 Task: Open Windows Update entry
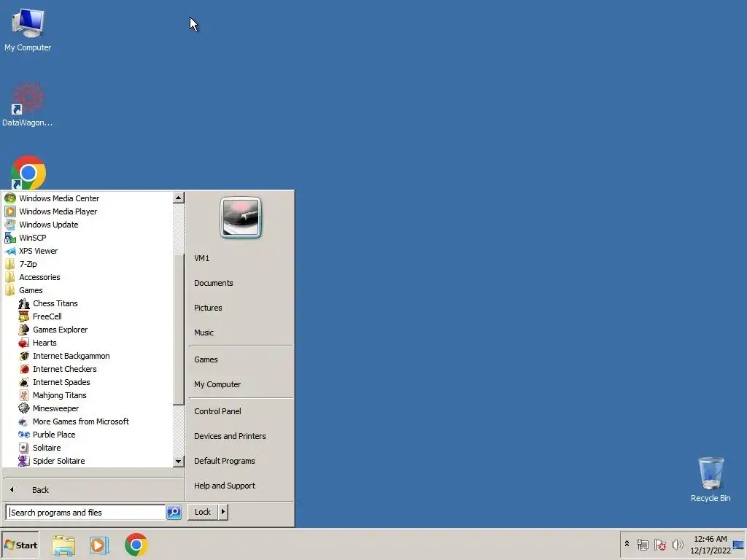[49, 225]
